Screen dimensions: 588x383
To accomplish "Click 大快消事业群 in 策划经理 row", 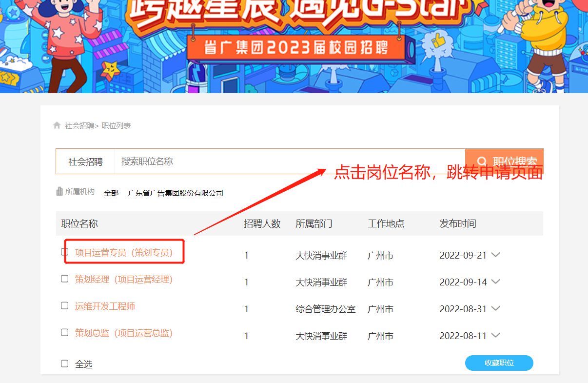I will 321,282.
